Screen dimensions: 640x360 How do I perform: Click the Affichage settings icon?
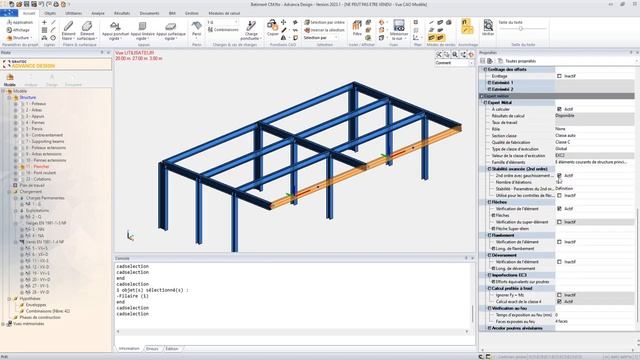pos(9,30)
